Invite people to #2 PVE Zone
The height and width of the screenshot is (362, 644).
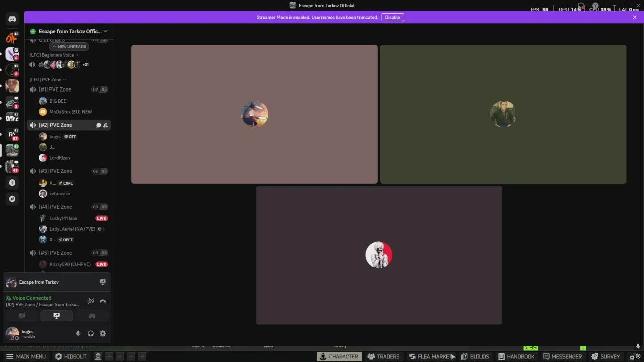105,125
